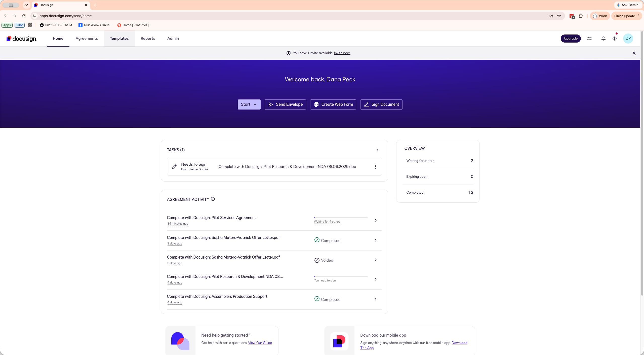Expand the Tasks section chevron
Viewport: 644px width, 355px height.
click(378, 150)
